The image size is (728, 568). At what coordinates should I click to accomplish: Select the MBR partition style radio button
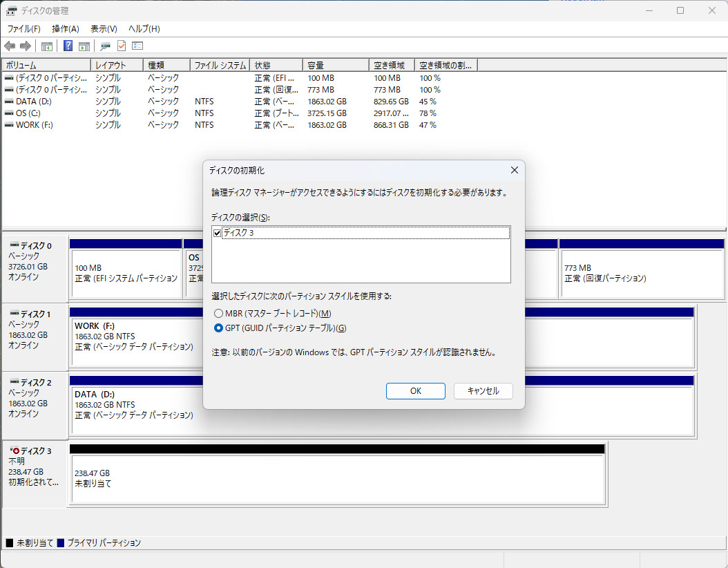[218, 313]
